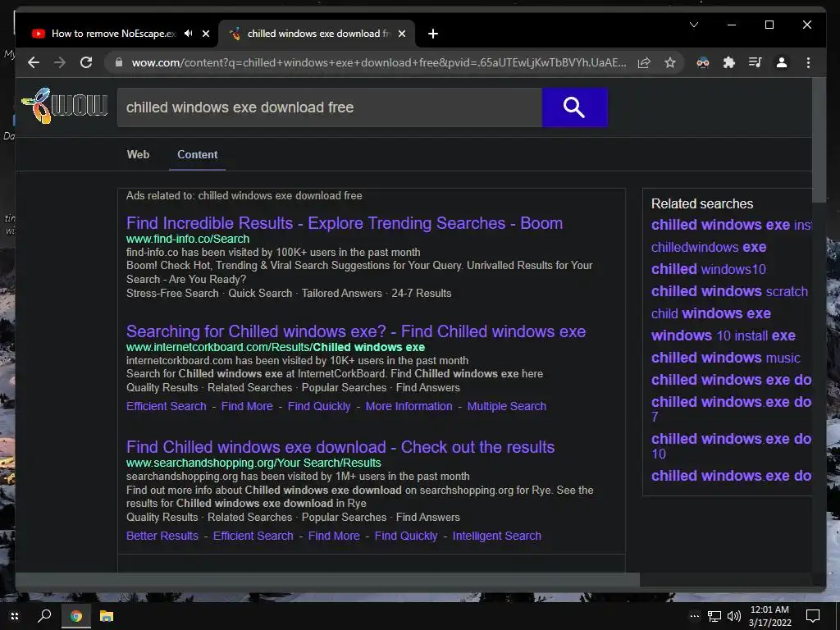The image size is (840, 630).
Task: Click the magnifier search button on wow.com
Action: pos(575,107)
